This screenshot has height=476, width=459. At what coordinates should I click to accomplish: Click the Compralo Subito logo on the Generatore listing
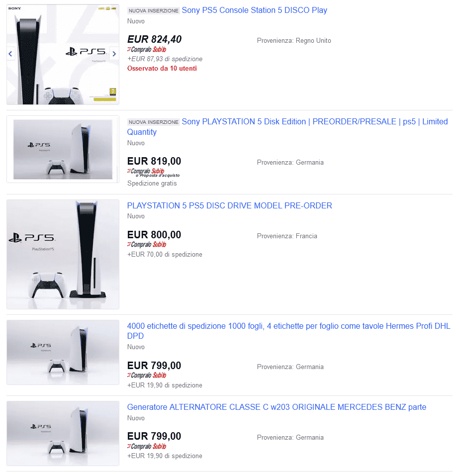(147, 446)
